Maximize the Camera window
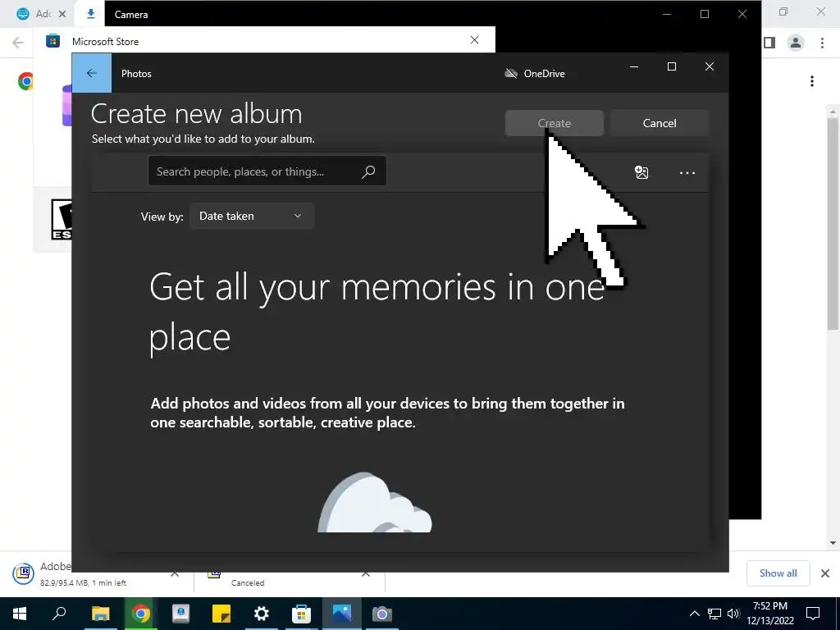The width and height of the screenshot is (840, 630). tap(705, 15)
